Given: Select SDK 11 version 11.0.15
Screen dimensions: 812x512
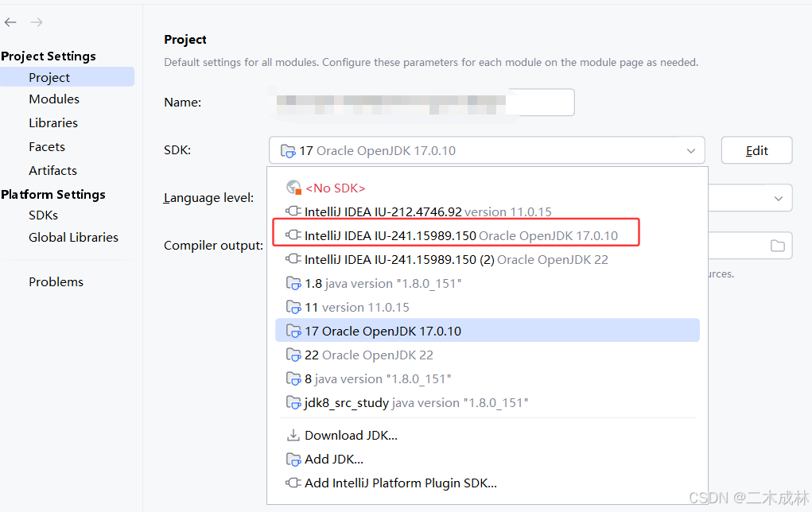Looking at the screenshot, I should [x=488, y=307].
